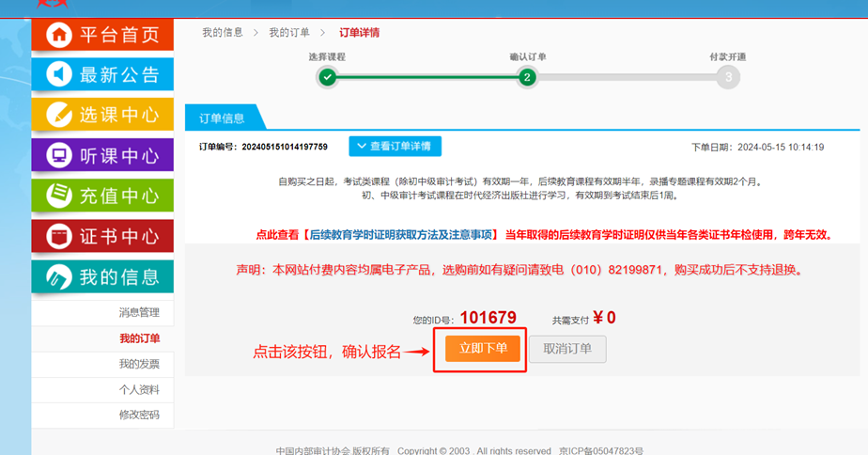Click the icon next to 充值中心
This screenshot has width=868, height=455.
click(58, 196)
